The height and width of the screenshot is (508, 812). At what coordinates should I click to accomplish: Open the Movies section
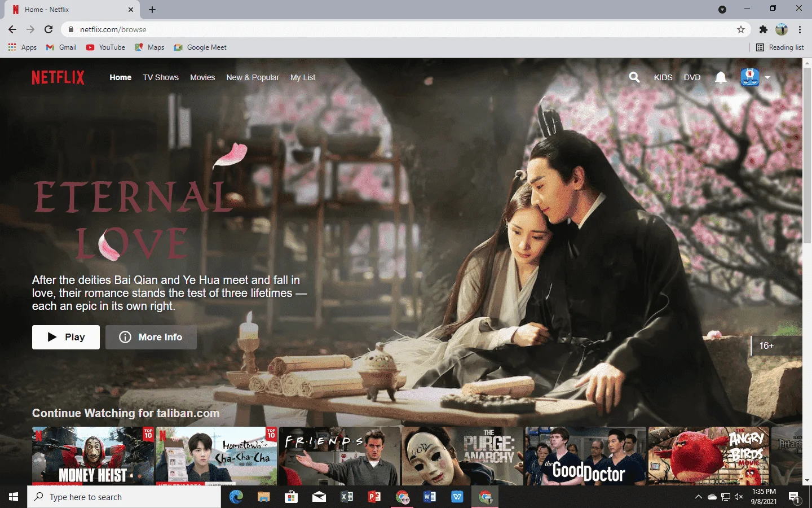point(202,77)
